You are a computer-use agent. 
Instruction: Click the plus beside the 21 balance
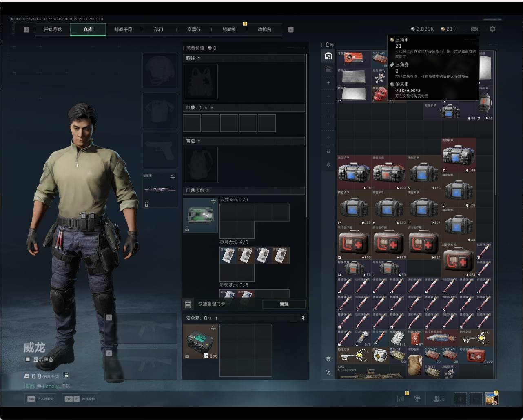point(457,29)
